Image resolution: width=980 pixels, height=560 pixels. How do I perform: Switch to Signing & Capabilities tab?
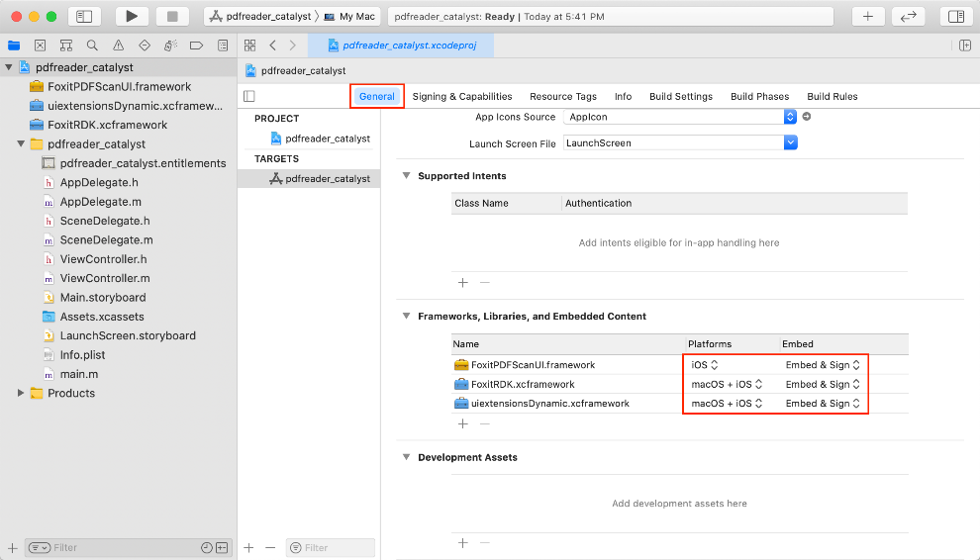(462, 96)
